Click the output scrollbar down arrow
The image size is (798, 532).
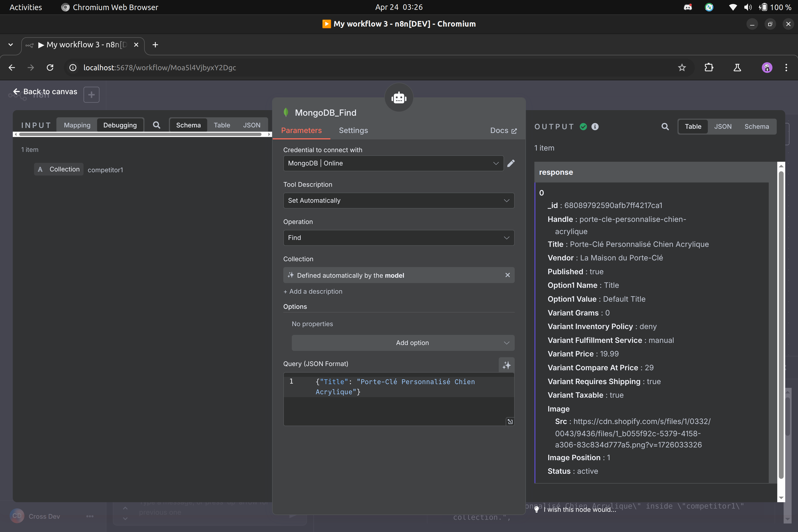781,498
